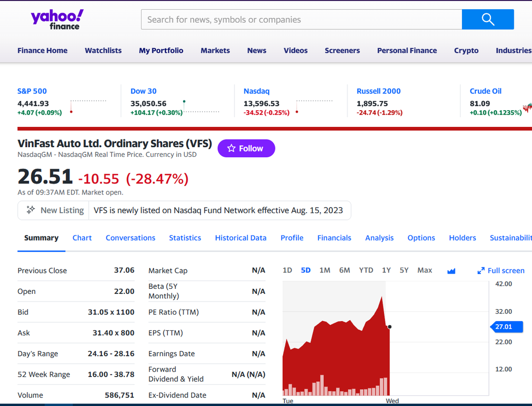Click the S&P 500 mini sparkline chart
The image size is (532, 406).
(x=88, y=107)
